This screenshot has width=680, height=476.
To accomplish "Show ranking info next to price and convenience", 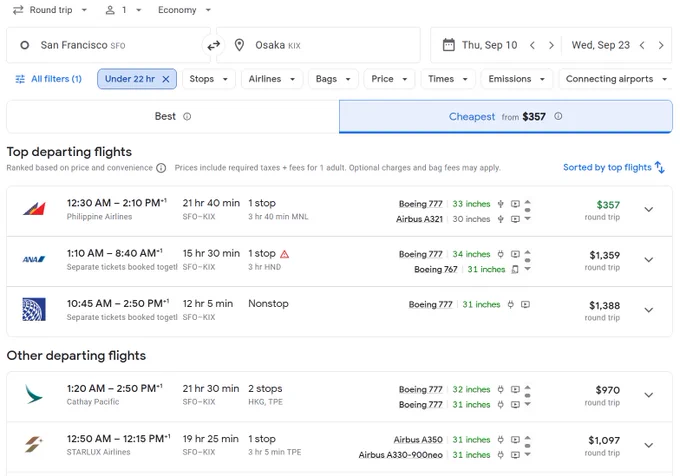I will click(x=161, y=168).
